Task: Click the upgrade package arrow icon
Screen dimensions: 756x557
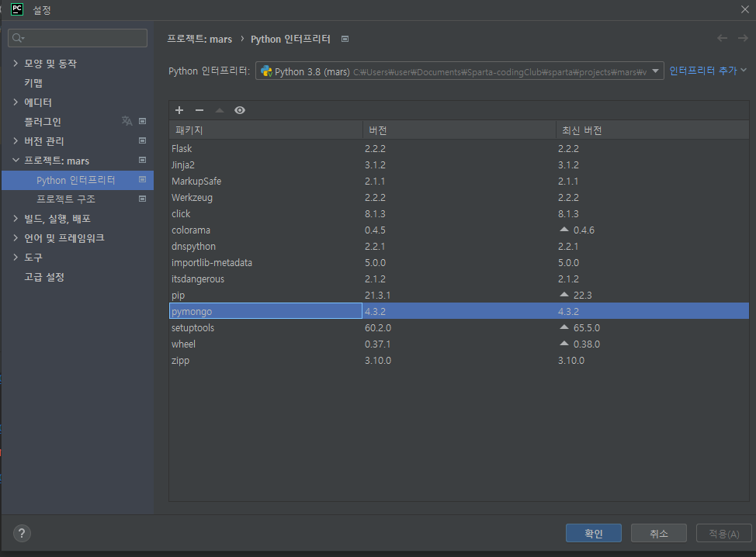Action: click(220, 110)
